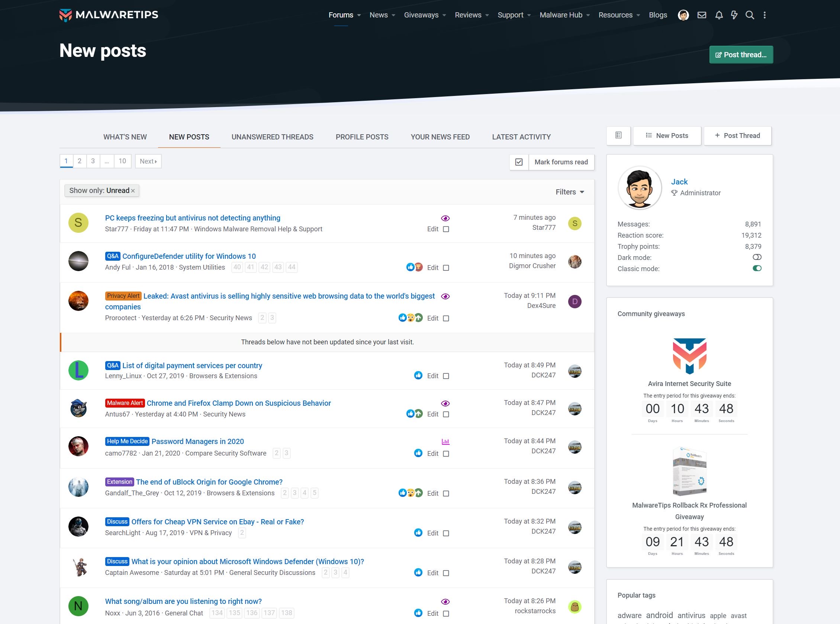Click the poll chart icon on Password Managers thread

(445, 441)
